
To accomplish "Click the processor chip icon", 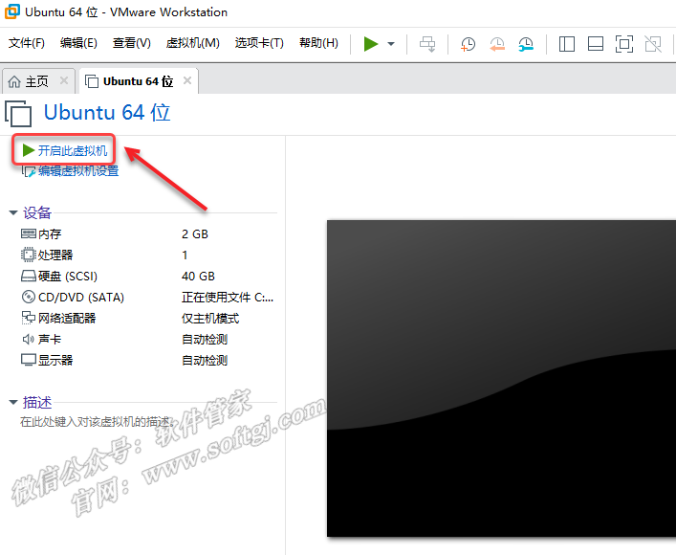I will (28, 255).
